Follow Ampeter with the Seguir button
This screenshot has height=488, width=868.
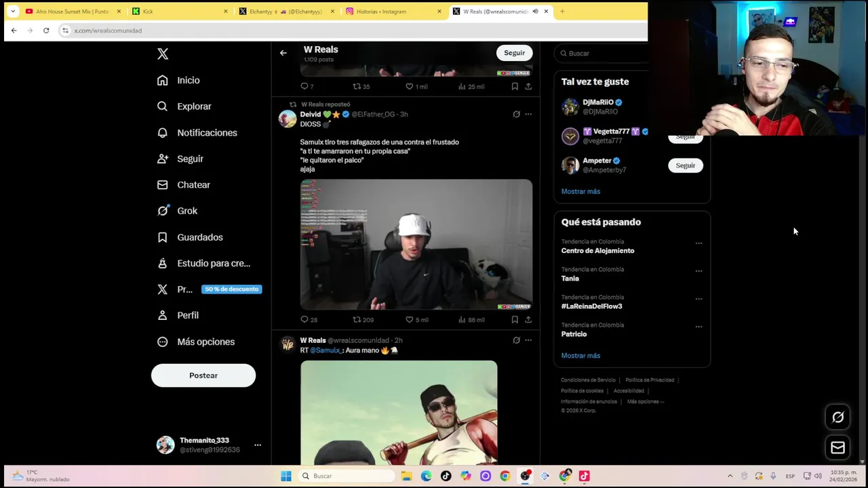686,165
